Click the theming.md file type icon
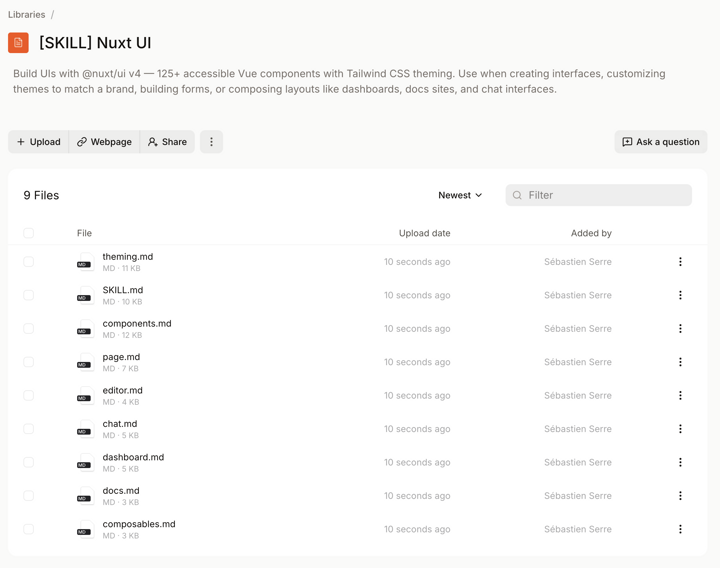 point(85,262)
